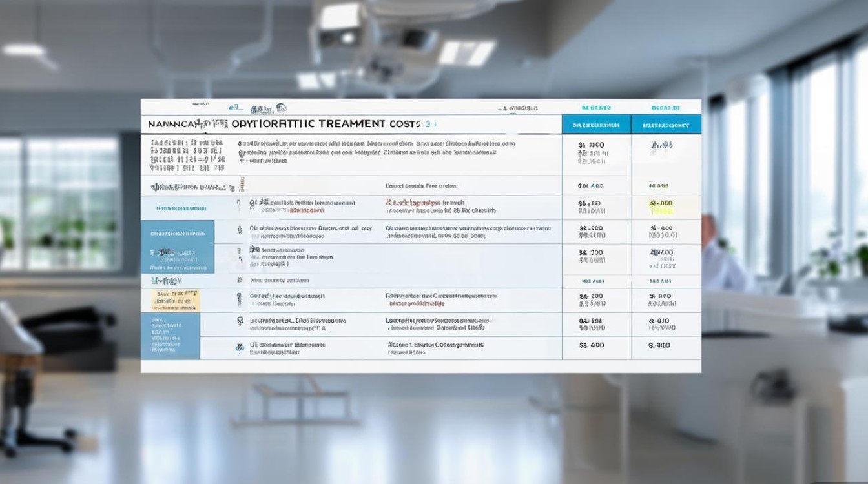Image resolution: width=868 pixels, height=484 pixels.
Task: Click the bottom row's first-column price
Action: coord(592,345)
